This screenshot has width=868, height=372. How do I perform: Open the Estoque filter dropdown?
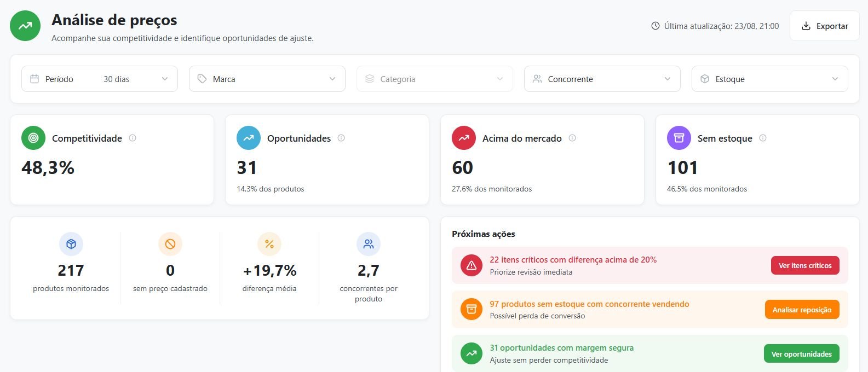point(770,79)
